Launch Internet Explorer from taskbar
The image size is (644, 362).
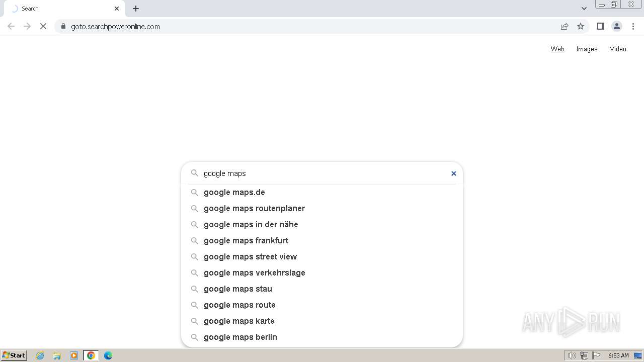pyautogui.click(x=40, y=355)
